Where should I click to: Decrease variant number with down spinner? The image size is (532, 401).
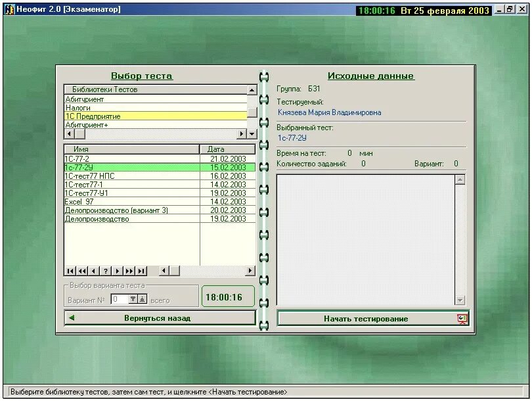tap(133, 299)
